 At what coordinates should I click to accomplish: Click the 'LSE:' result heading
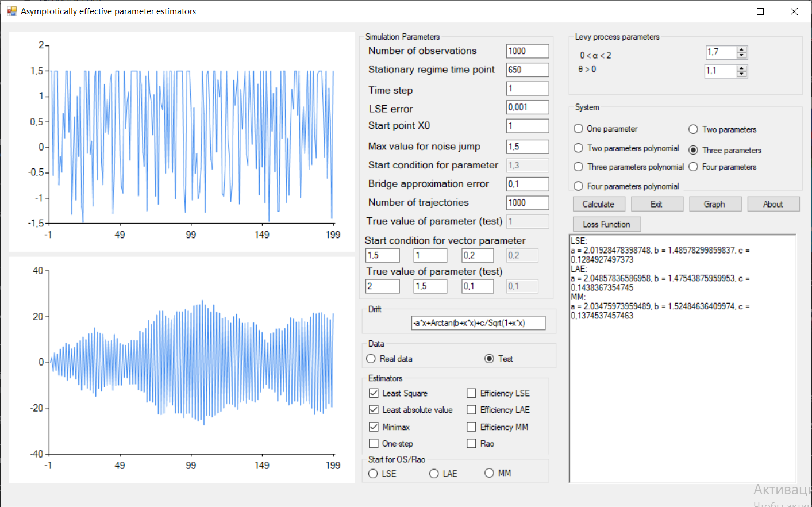coord(579,241)
